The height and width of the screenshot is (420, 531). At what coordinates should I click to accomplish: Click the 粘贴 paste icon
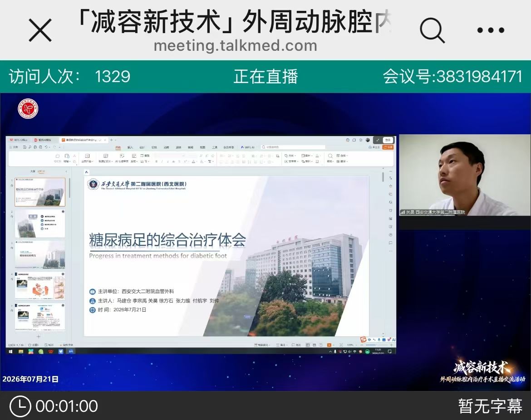tap(67, 156)
